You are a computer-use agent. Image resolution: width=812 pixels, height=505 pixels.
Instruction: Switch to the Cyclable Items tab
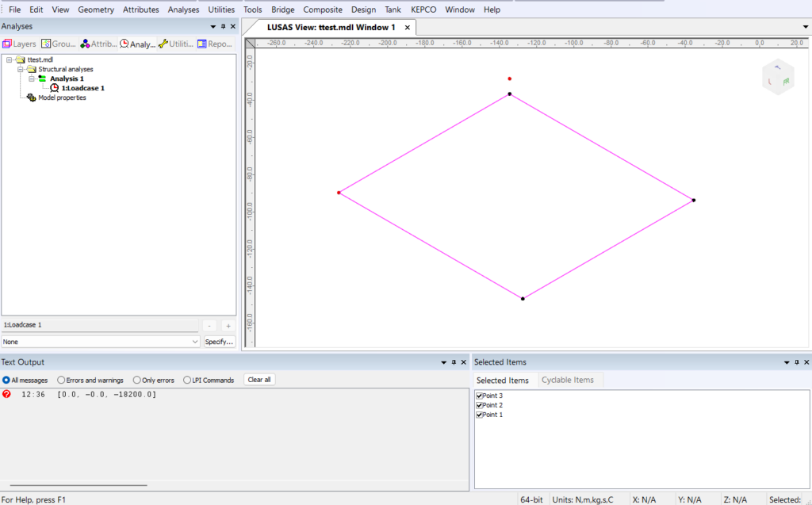click(x=567, y=380)
